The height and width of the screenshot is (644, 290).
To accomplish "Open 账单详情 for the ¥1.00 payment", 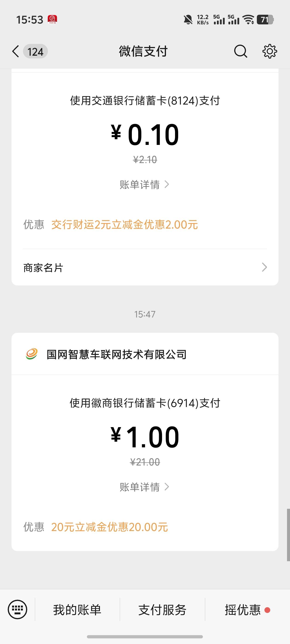I will pyautogui.click(x=144, y=487).
